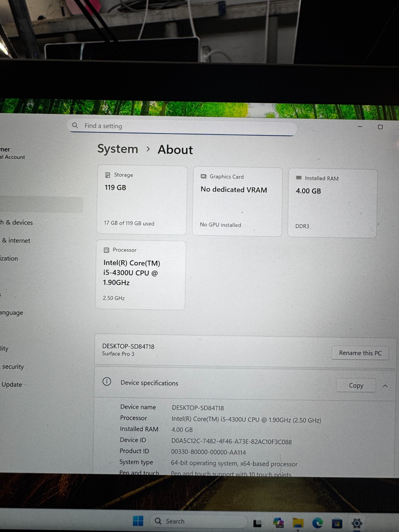Go back to System in the breadcrumb
Image resolution: width=399 pixels, height=532 pixels.
(118, 149)
